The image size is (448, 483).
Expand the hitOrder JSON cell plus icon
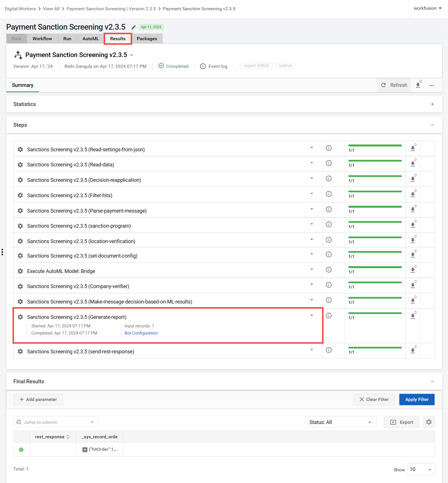[x=85, y=450]
